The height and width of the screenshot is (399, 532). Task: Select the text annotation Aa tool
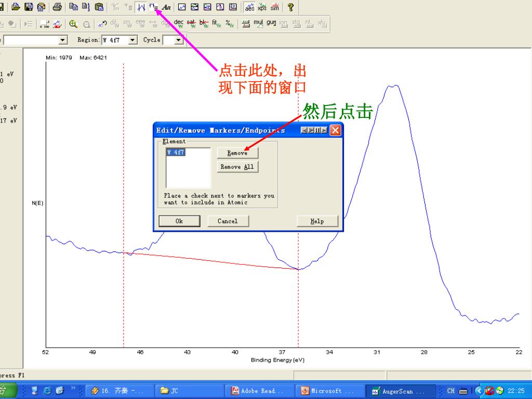[x=166, y=7]
